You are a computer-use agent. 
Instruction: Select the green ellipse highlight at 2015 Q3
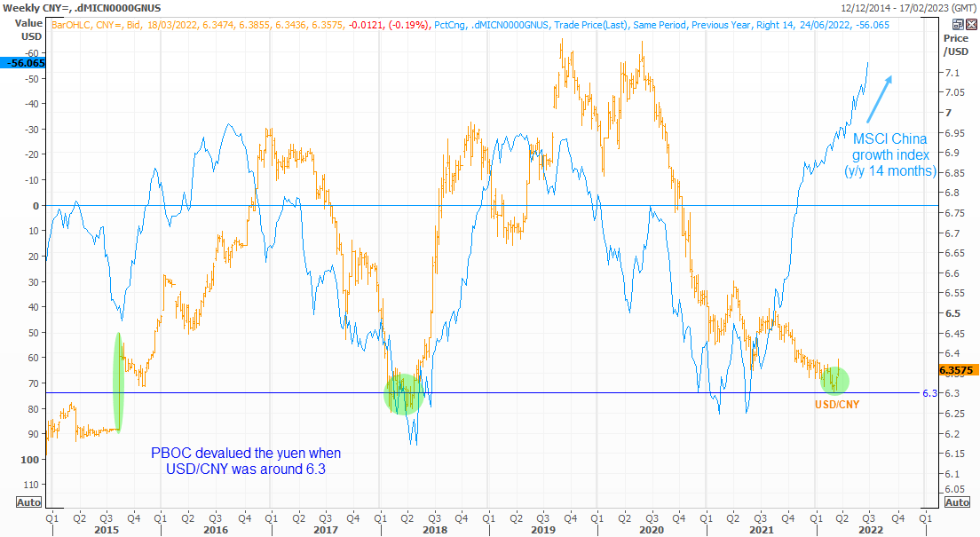click(x=119, y=382)
